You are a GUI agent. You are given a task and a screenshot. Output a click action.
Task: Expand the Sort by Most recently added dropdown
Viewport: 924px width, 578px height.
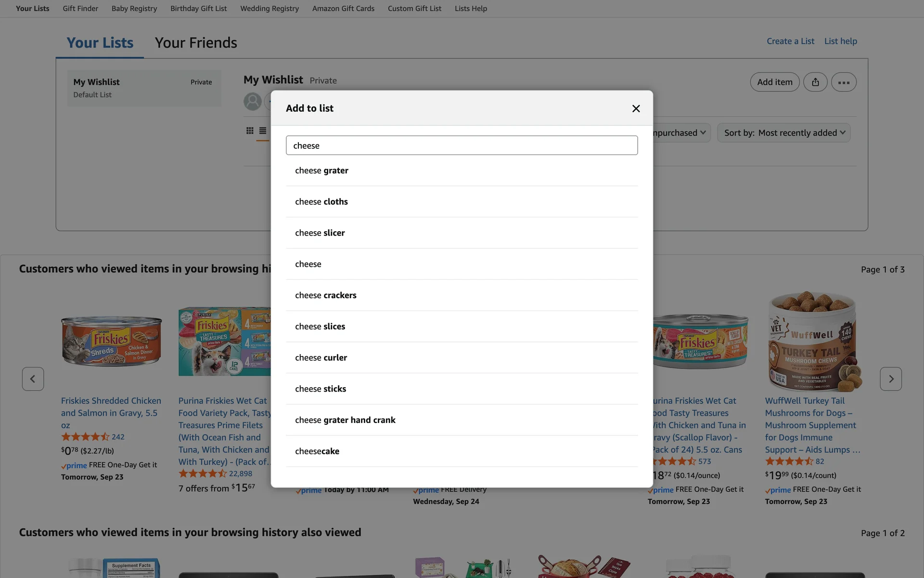(784, 133)
